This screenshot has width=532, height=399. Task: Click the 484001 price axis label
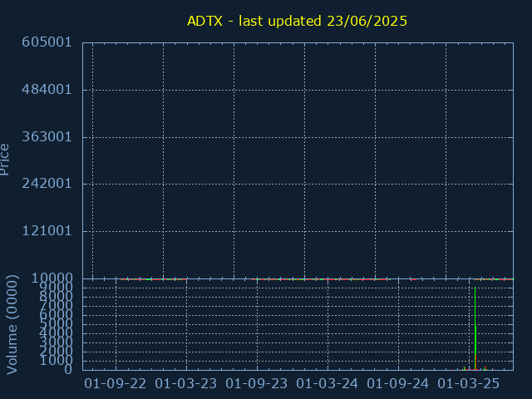click(47, 90)
